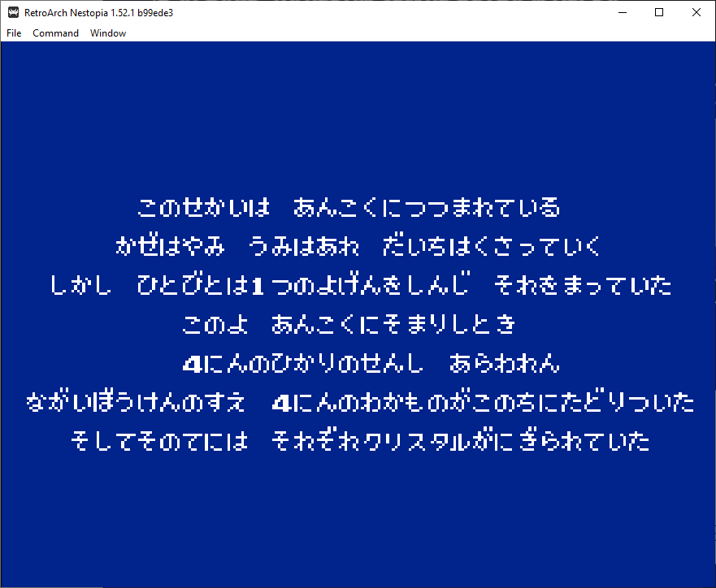Open the Command menu
716x588 pixels.
click(56, 33)
